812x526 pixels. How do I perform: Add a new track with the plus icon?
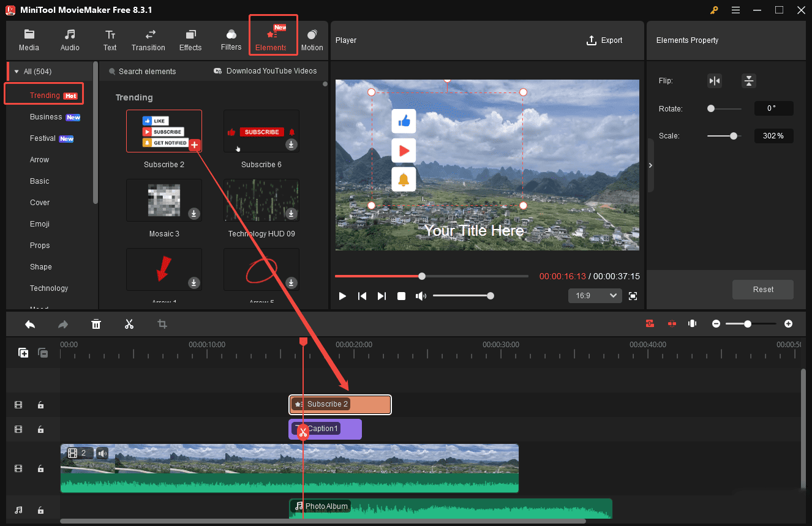point(23,353)
